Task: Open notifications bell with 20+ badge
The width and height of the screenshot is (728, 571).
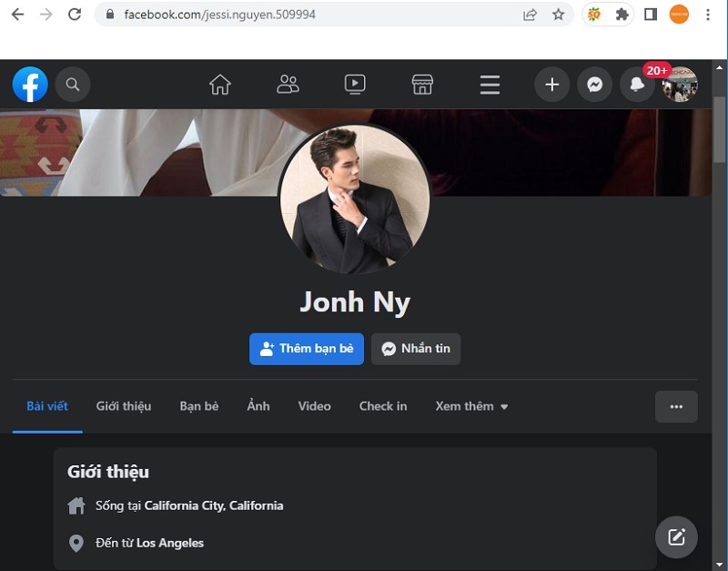Action: [637, 85]
